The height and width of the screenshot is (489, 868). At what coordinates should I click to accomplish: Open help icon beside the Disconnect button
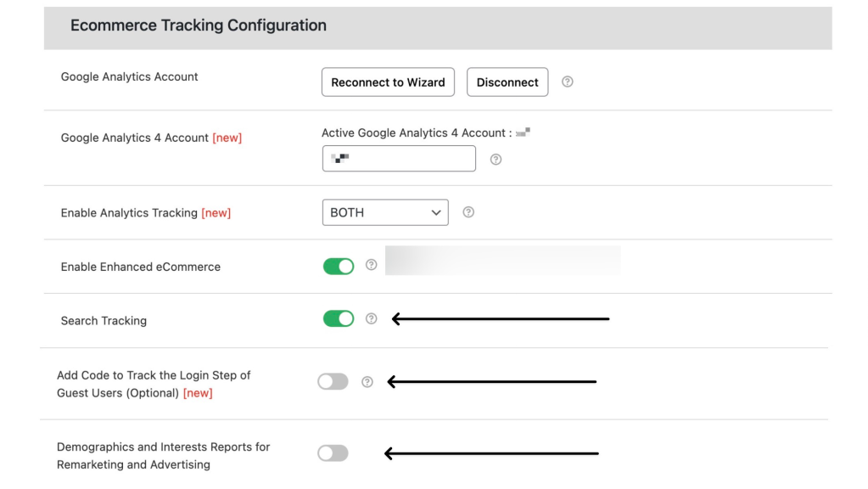coord(567,82)
